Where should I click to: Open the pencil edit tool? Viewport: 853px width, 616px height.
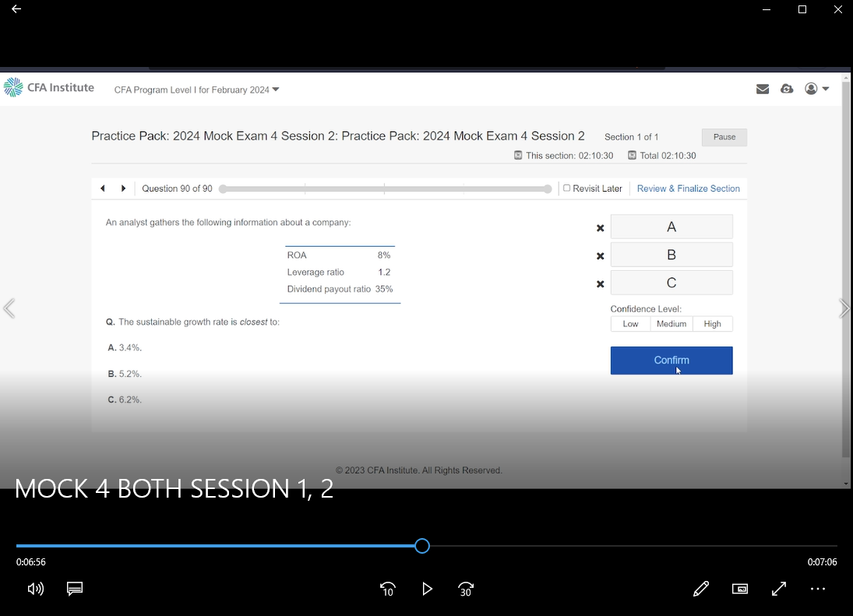pyautogui.click(x=701, y=589)
